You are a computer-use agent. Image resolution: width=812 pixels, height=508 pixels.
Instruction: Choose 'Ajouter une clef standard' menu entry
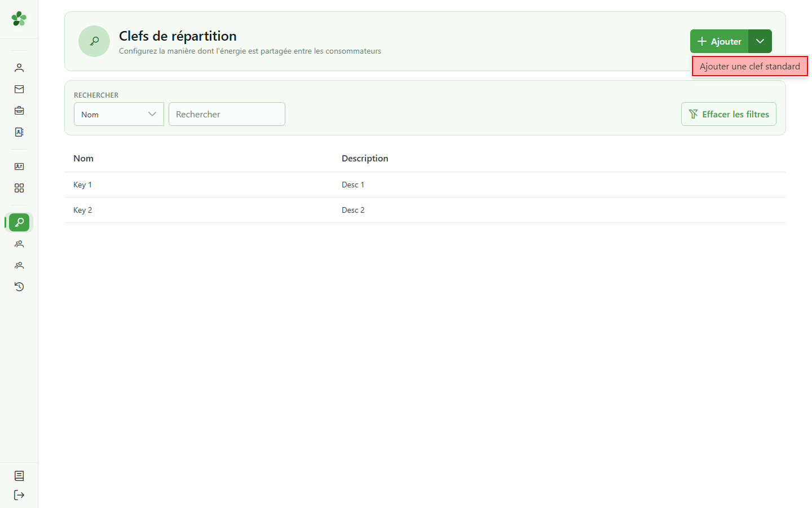pyautogui.click(x=750, y=66)
